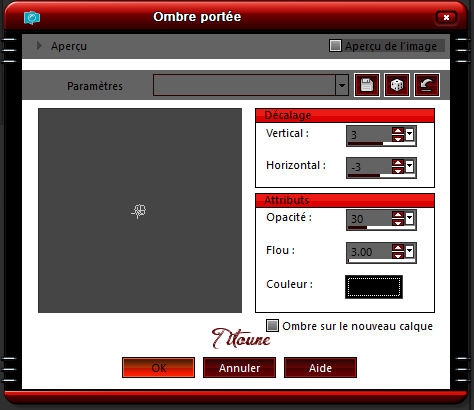Open the Paramètres preset dropdown

point(342,85)
